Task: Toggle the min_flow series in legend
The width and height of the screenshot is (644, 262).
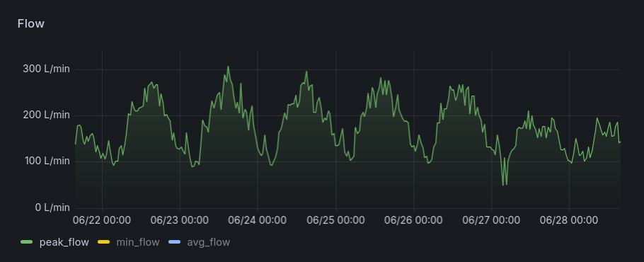Action: pyautogui.click(x=137, y=242)
